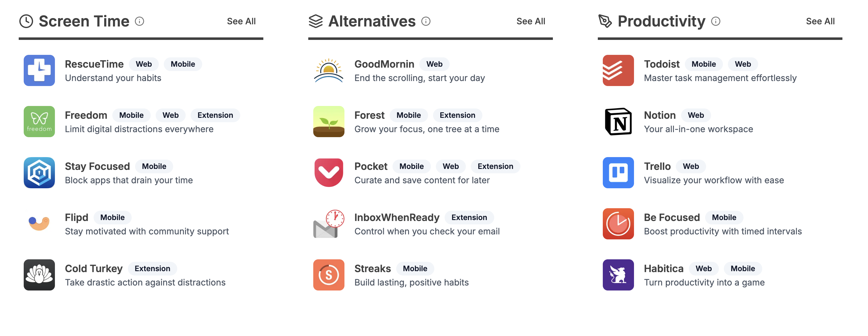Open the Freedom butterfly icon
The width and height of the screenshot is (868, 336).
coord(39,122)
